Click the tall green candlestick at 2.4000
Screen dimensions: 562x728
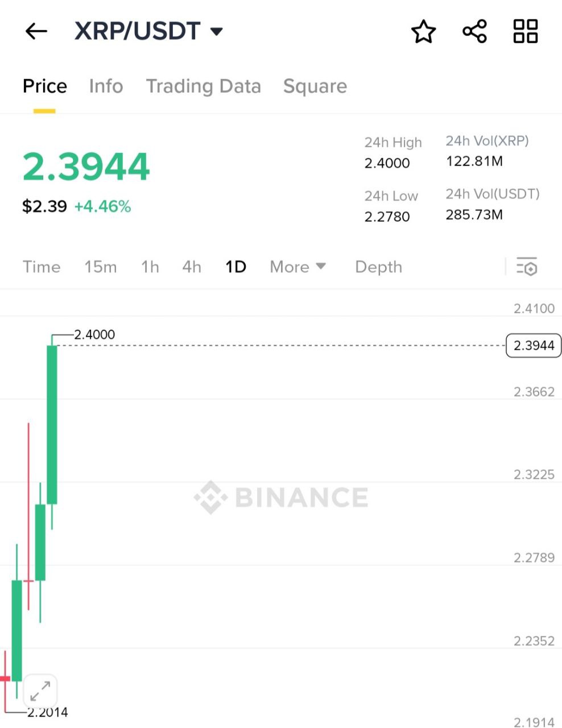pos(52,425)
